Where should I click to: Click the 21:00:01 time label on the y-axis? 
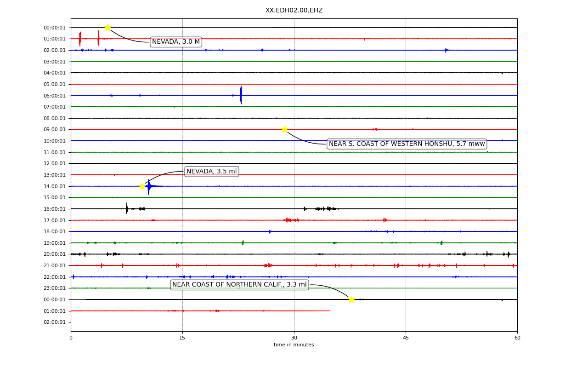[x=55, y=265]
